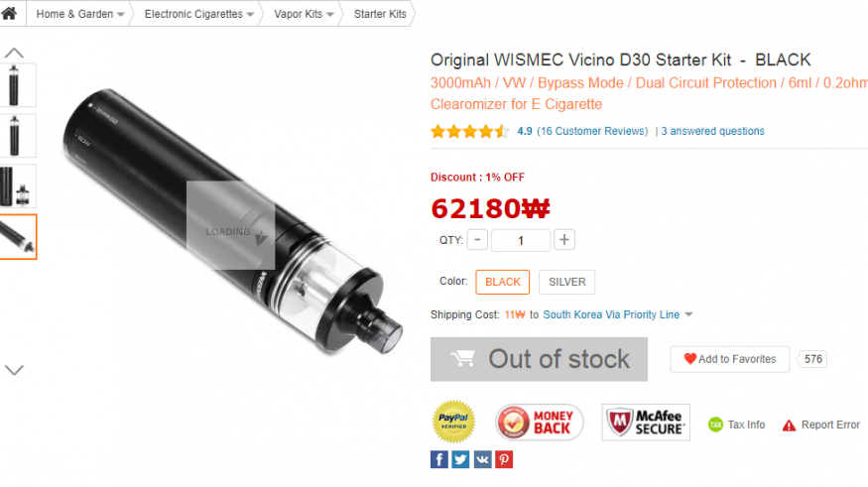Open the Tax Info icon link

(716, 425)
